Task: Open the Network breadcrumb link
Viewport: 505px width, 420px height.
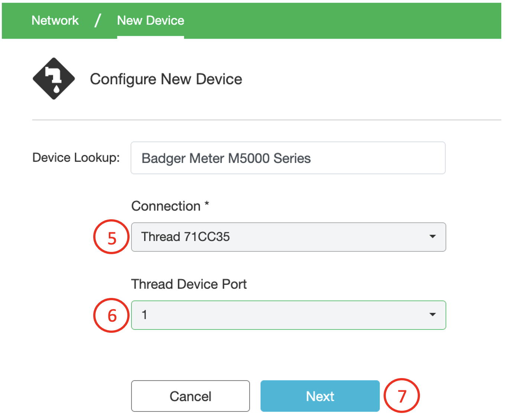Action: coord(55,20)
